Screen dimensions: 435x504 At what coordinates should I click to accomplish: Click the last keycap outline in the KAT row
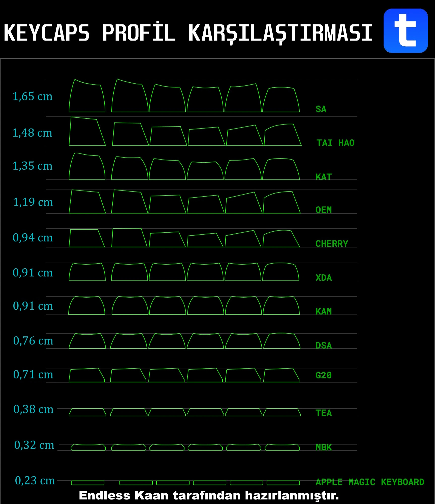(x=281, y=169)
